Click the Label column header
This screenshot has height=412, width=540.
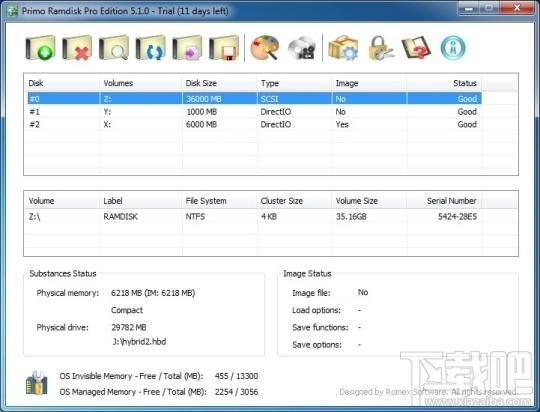click(x=141, y=201)
